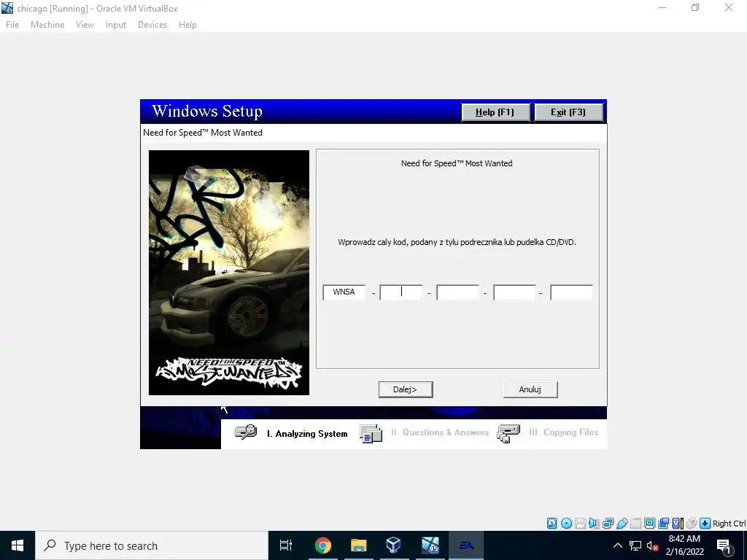Click the Analyzing System step icon
The height and width of the screenshot is (560, 747).
[x=246, y=433]
